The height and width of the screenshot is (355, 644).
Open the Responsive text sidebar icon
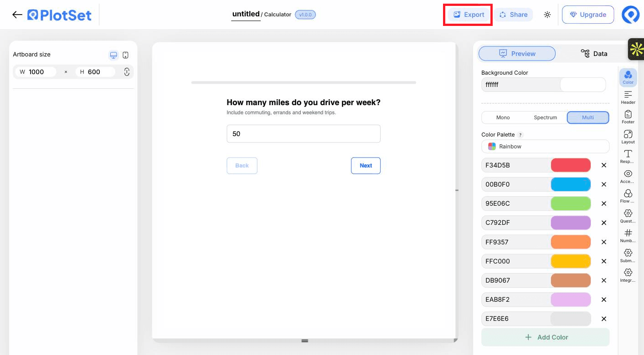point(628,157)
